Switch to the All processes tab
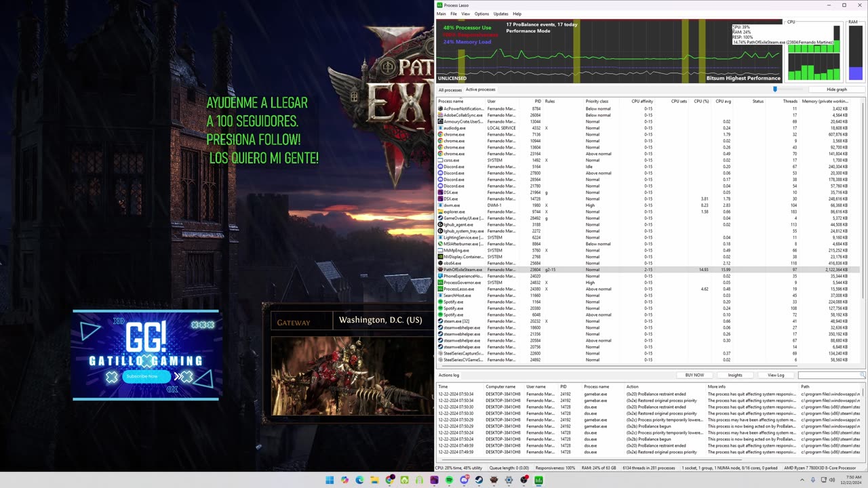 click(x=450, y=89)
